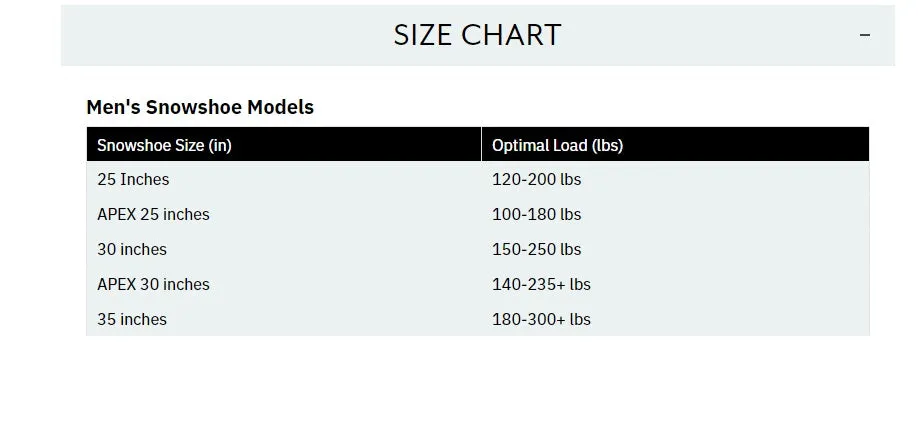Screen dimensions: 918x446
Task: Click the word "APEX" in the 25 inches row
Action: click(116, 215)
